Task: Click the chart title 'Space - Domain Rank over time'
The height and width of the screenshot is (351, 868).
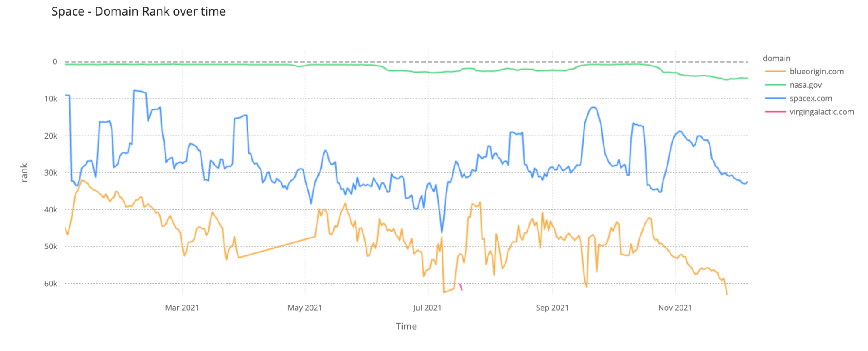Action: click(x=139, y=12)
